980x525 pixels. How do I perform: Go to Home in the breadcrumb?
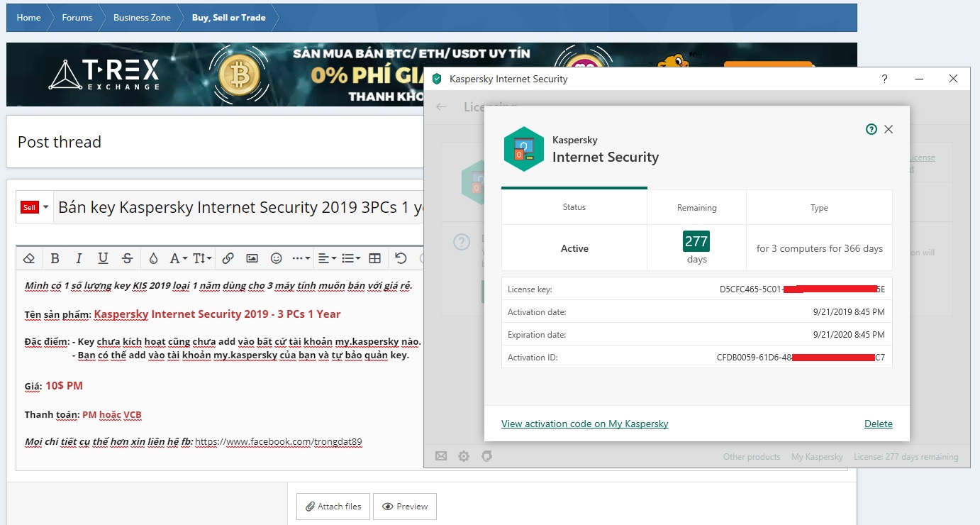28,18
